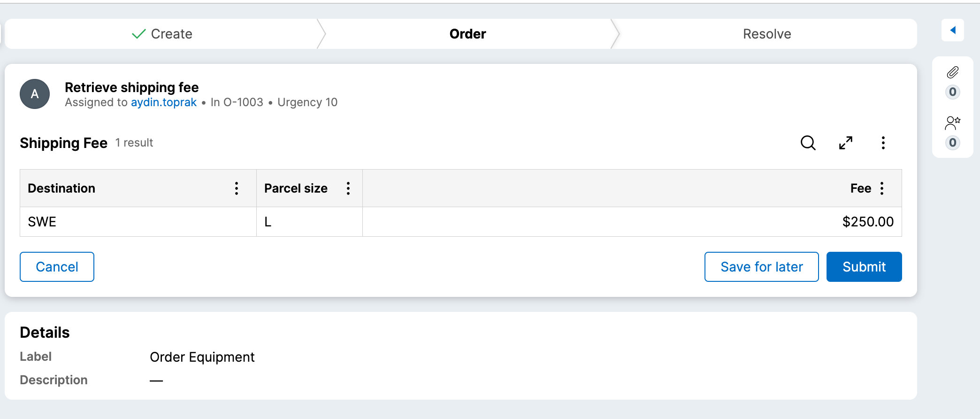Select the $250.00 fee cell
This screenshot has width=980, height=419.
click(867, 222)
